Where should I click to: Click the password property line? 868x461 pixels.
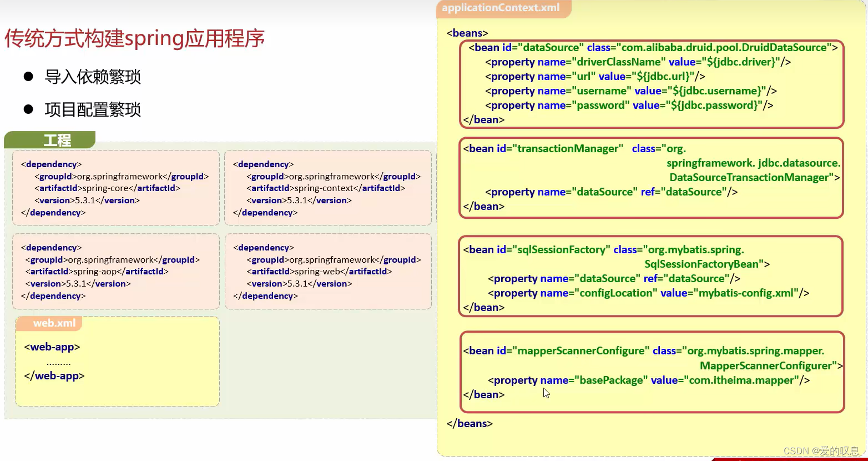pyautogui.click(x=629, y=105)
